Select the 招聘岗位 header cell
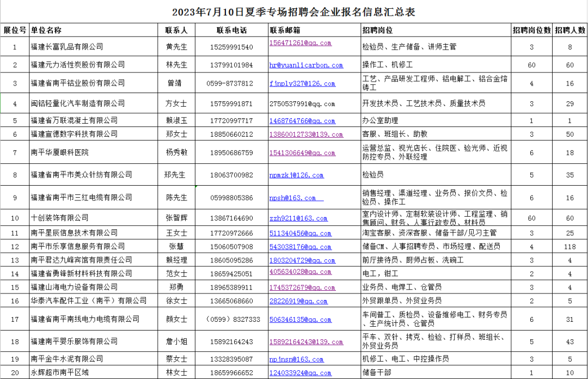Screen dimensions: 588x379 pos(377,30)
